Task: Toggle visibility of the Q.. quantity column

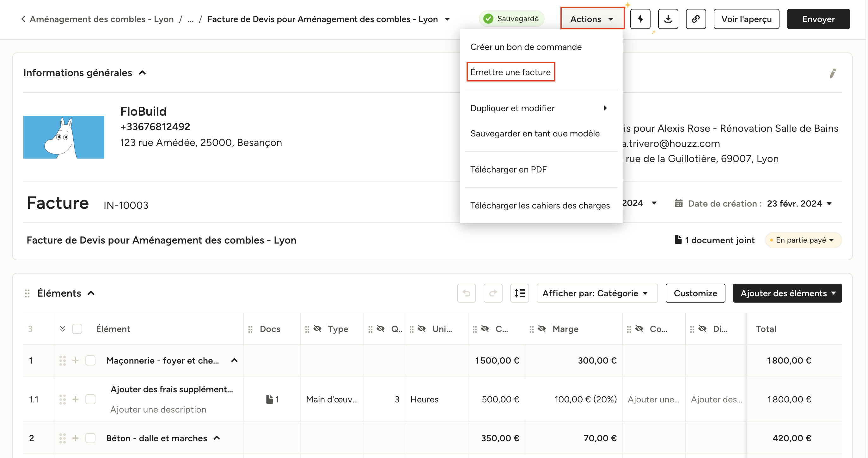Action: (381, 329)
